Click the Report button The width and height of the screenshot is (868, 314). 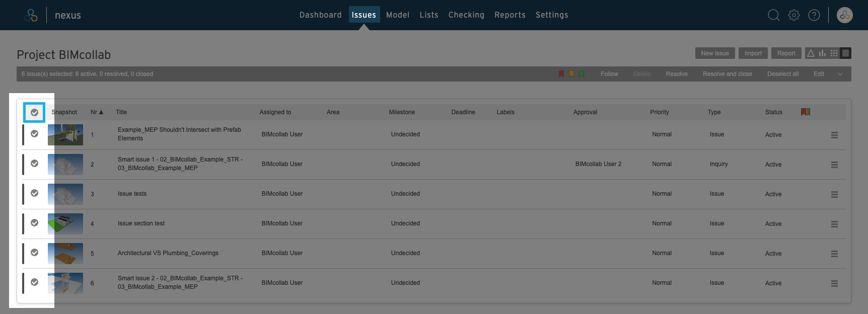pyautogui.click(x=786, y=53)
